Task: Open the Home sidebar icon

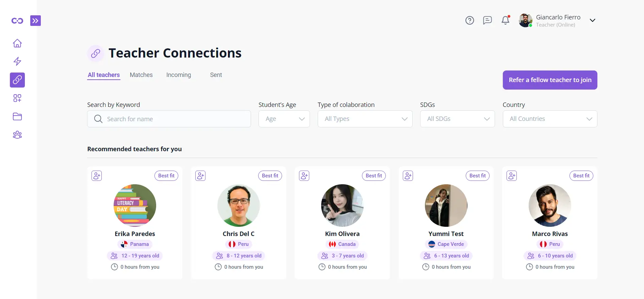Action: [17, 43]
